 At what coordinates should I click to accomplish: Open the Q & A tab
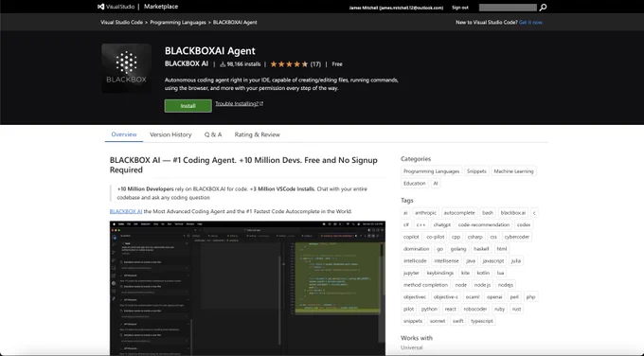coord(213,134)
